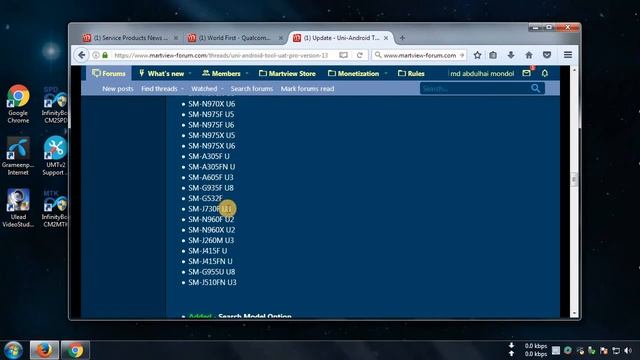Click the scrollbar up arrow
This screenshot has width=640, height=360.
coord(574,70)
